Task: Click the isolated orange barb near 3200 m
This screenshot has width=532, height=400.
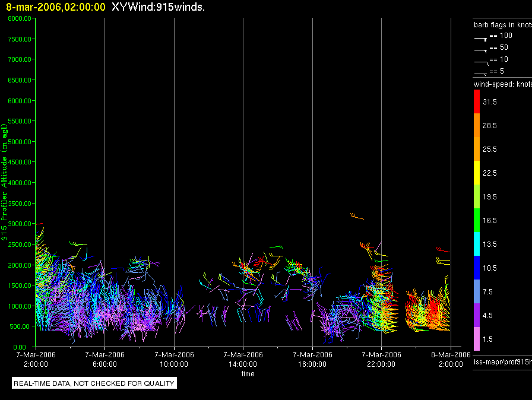Action: (x=357, y=216)
